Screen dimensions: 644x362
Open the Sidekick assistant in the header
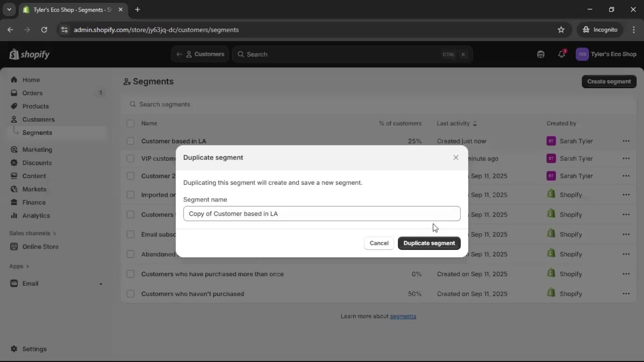(x=541, y=54)
